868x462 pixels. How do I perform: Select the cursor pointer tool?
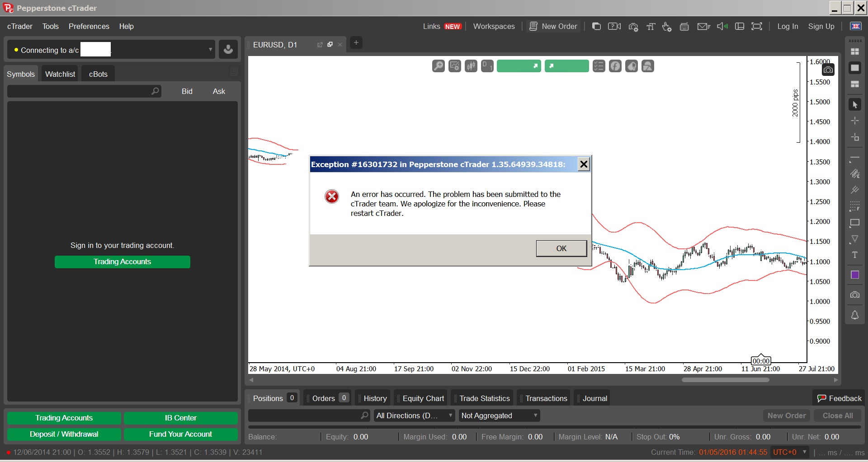[855, 105]
